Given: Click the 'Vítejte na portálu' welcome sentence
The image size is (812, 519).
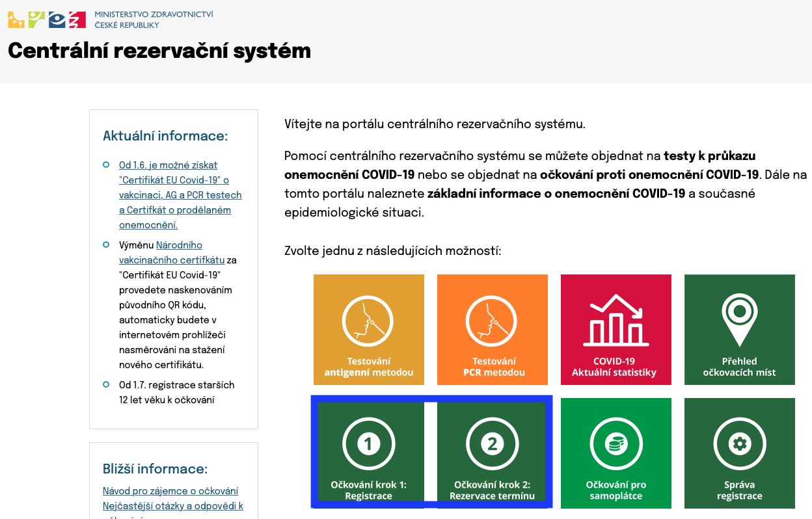Looking at the screenshot, I should [x=435, y=124].
